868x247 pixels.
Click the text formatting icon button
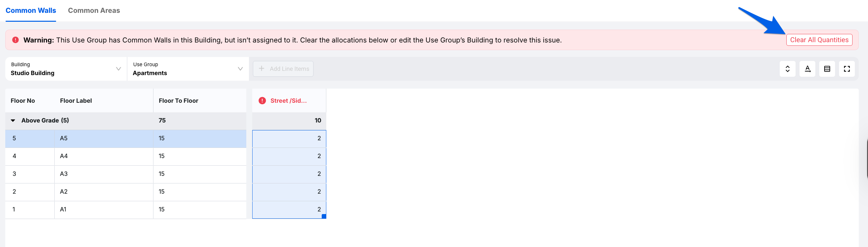(807, 69)
